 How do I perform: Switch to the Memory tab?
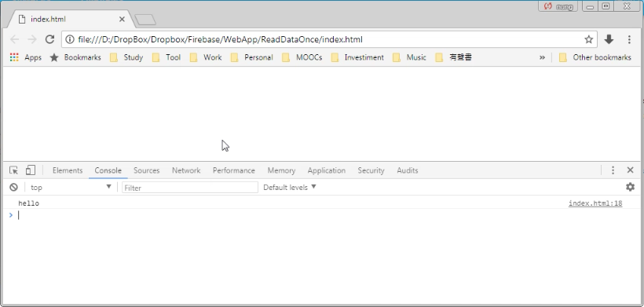(x=281, y=170)
